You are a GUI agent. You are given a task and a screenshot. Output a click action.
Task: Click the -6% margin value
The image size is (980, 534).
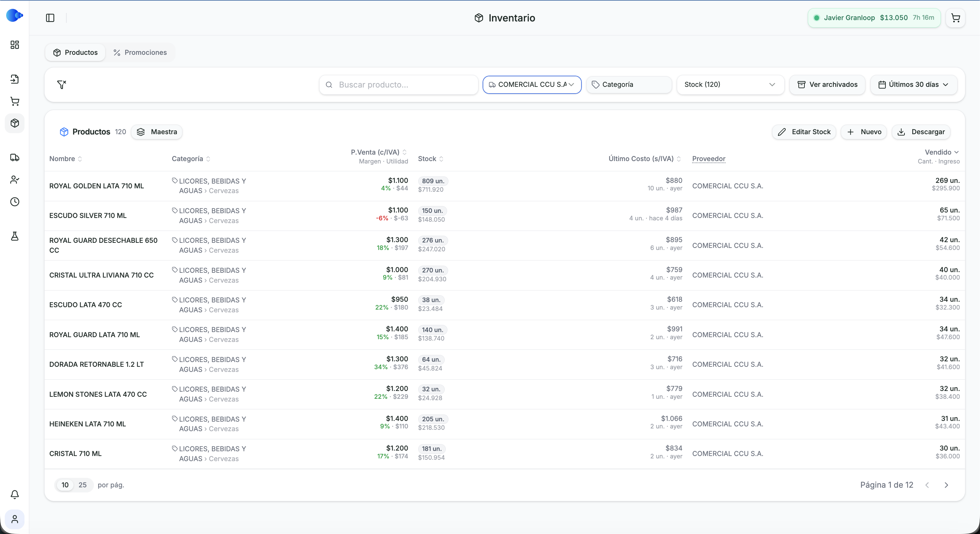point(382,218)
